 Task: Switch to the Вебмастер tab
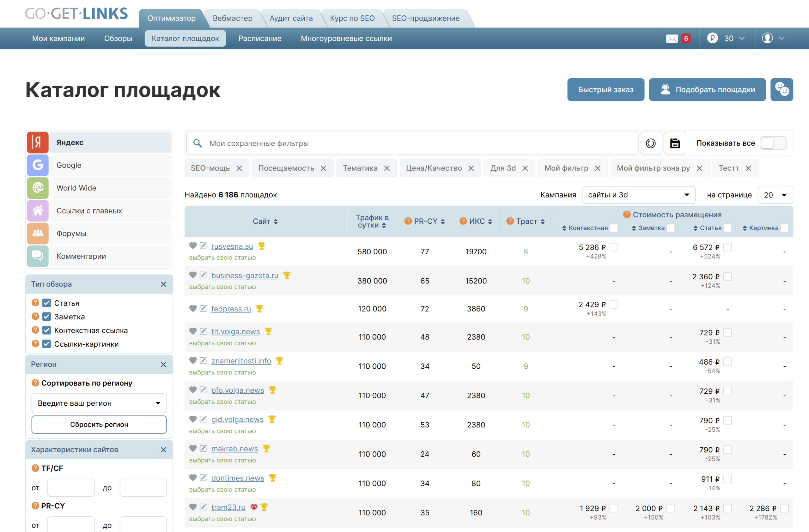pos(233,18)
